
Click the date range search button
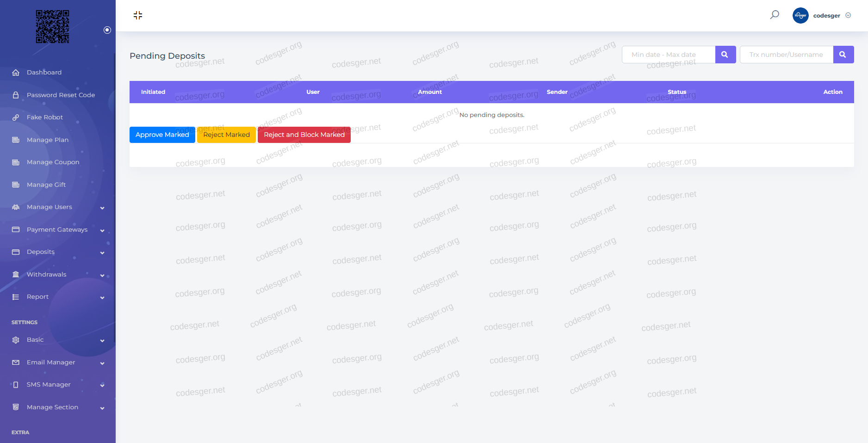tap(725, 55)
